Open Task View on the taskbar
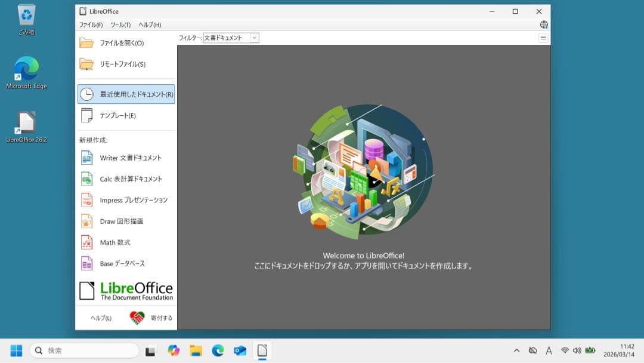 pyautogui.click(x=150, y=351)
